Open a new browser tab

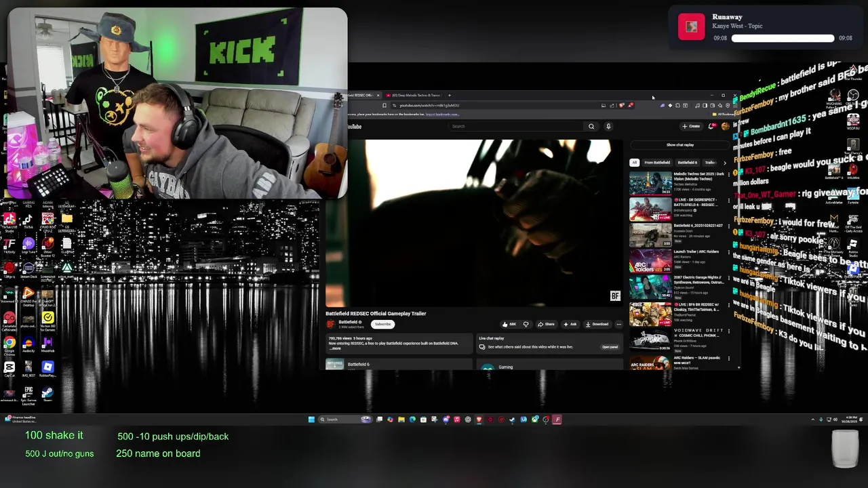[449, 96]
